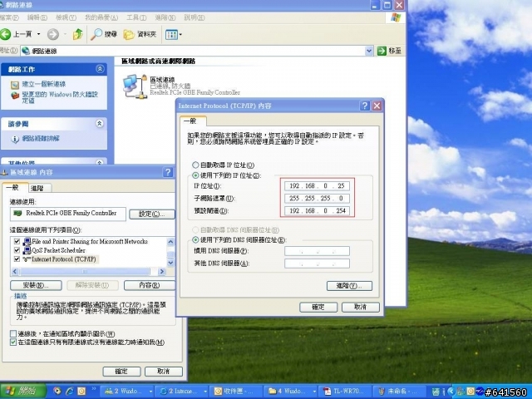Open the Views toolbar icon
Viewport: 532px width, 399px height.
click(171, 35)
